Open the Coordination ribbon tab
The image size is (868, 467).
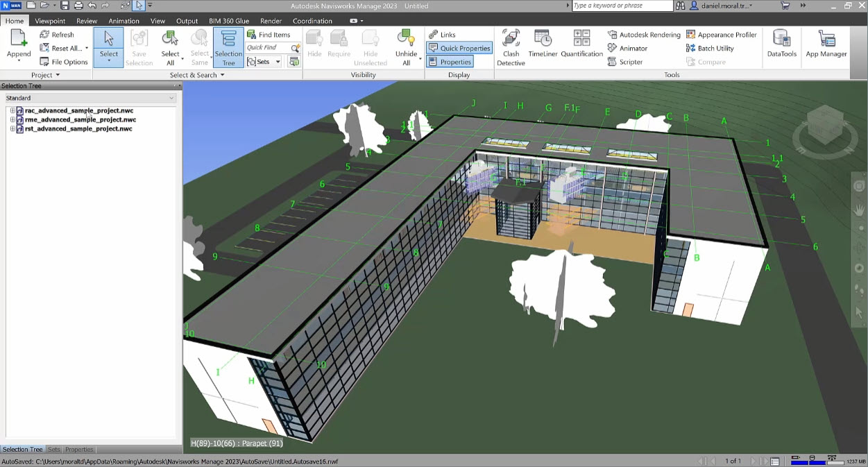(x=312, y=20)
